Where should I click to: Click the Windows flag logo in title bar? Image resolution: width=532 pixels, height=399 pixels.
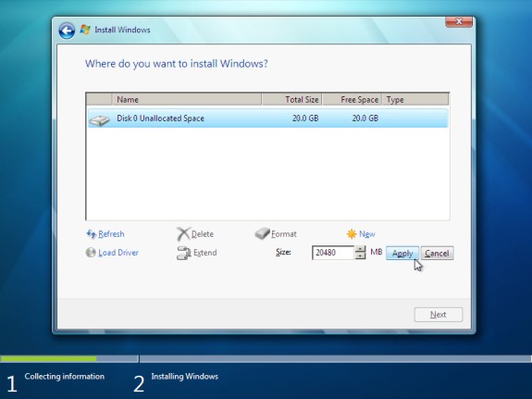pyautogui.click(x=85, y=30)
